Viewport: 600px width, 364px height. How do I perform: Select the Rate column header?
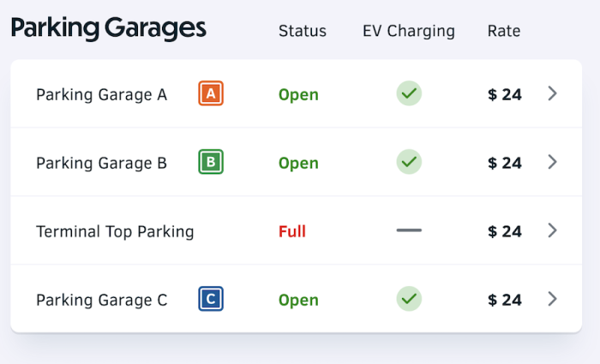tap(504, 32)
